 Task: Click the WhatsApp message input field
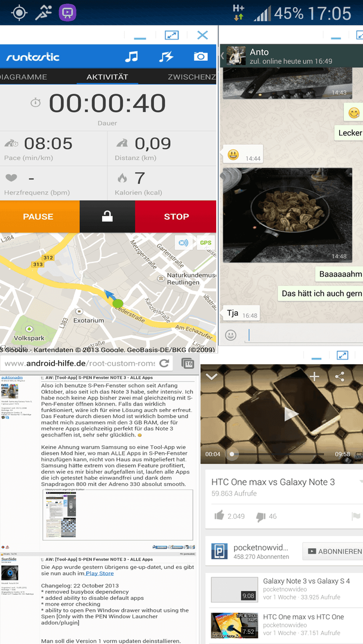(x=304, y=335)
